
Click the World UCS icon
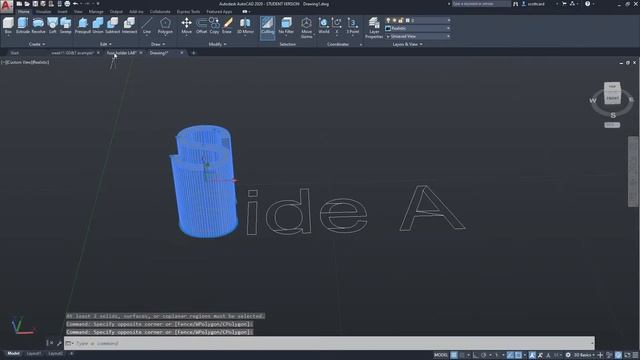(324, 25)
